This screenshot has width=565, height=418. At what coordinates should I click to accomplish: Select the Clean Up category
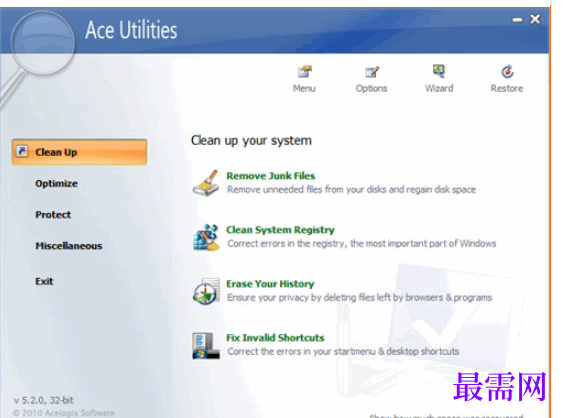[x=79, y=152]
